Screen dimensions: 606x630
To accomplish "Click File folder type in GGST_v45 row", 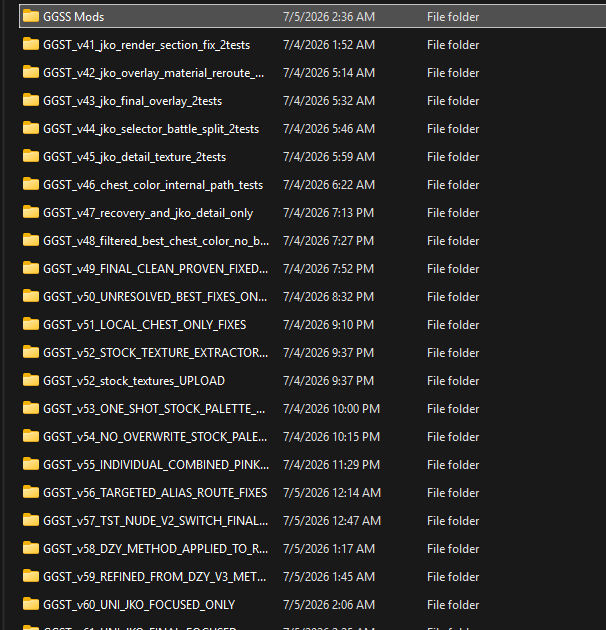I will 453,157.
